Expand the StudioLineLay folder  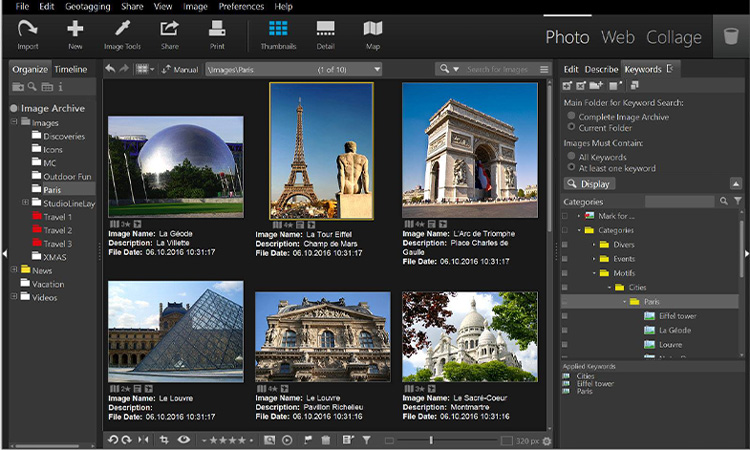coord(25,202)
